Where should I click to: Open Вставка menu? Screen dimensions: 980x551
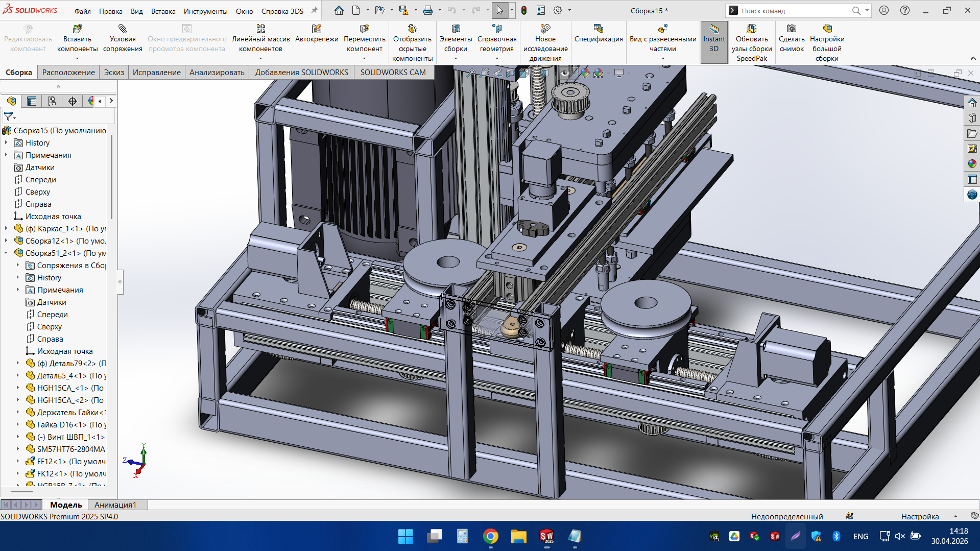pyautogui.click(x=163, y=11)
